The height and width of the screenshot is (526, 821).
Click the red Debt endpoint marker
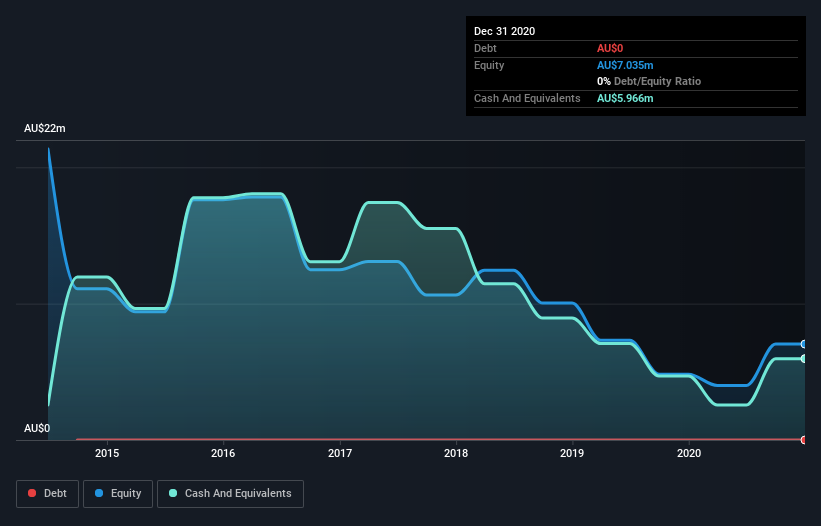tap(804, 440)
